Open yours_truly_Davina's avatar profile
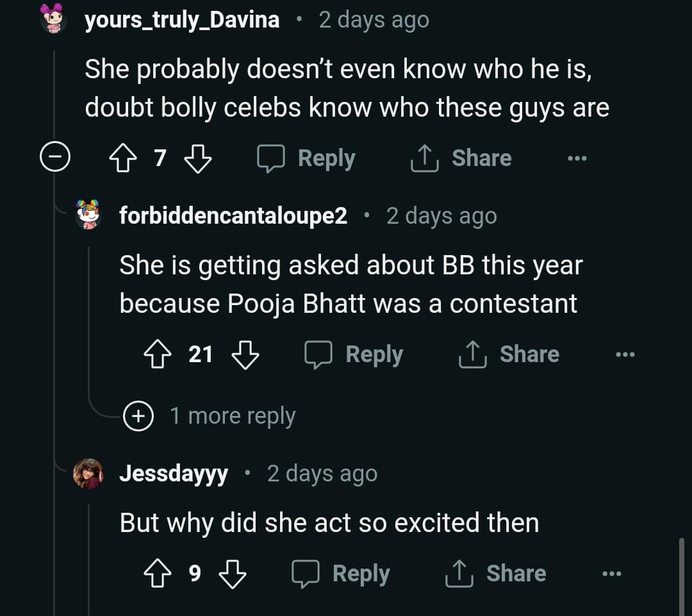692x616 pixels. tap(54, 19)
